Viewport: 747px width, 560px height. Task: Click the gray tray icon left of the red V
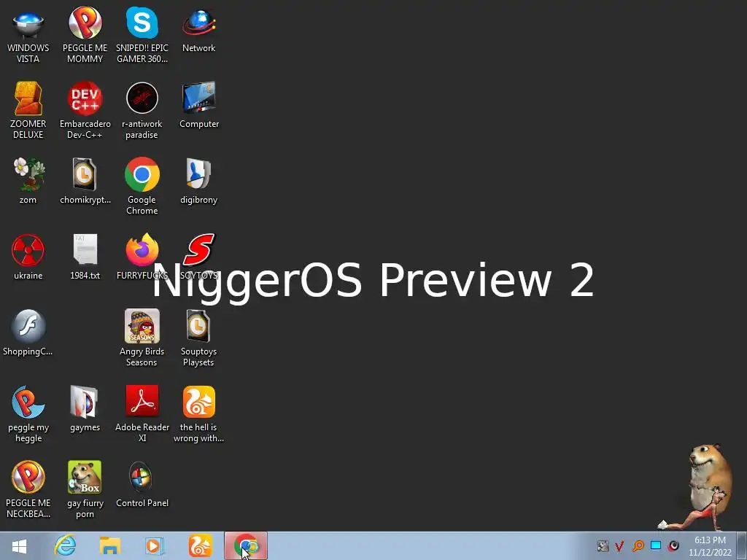point(603,545)
